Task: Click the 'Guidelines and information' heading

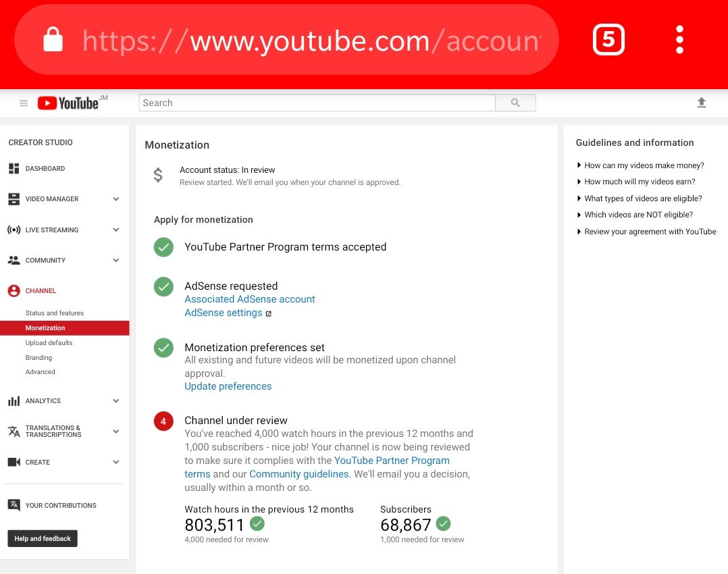Action: pyautogui.click(x=635, y=142)
